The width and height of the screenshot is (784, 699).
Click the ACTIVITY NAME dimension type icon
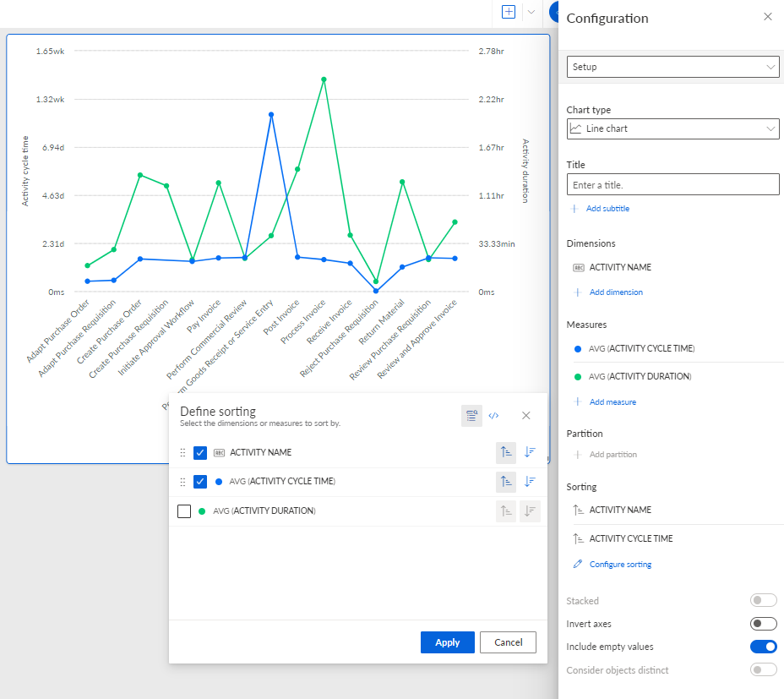(x=578, y=268)
